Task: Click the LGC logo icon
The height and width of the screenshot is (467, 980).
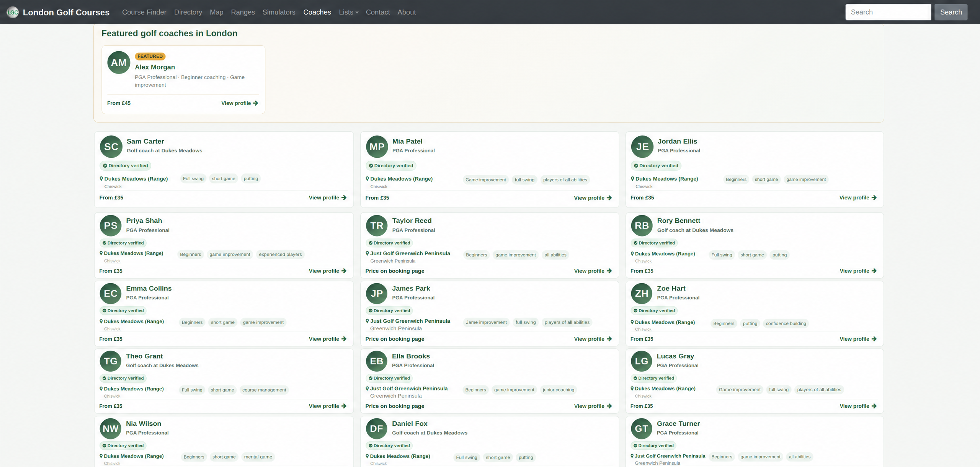Action: tap(13, 12)
